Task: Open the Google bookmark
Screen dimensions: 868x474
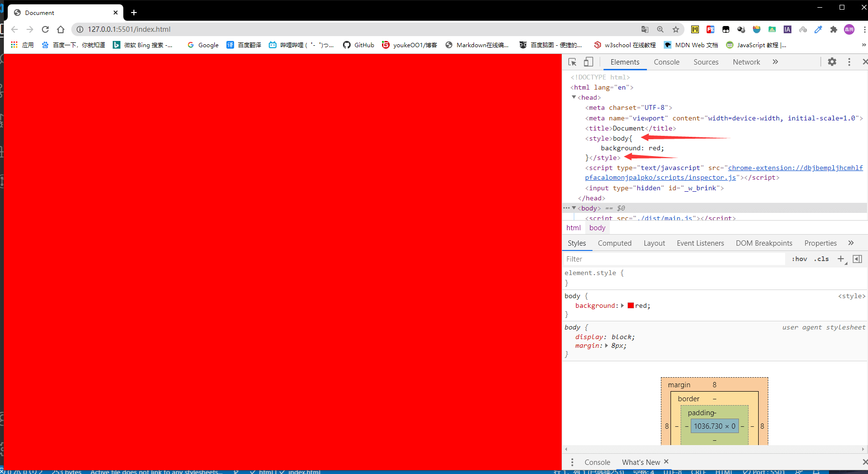Action: point(203,45)
